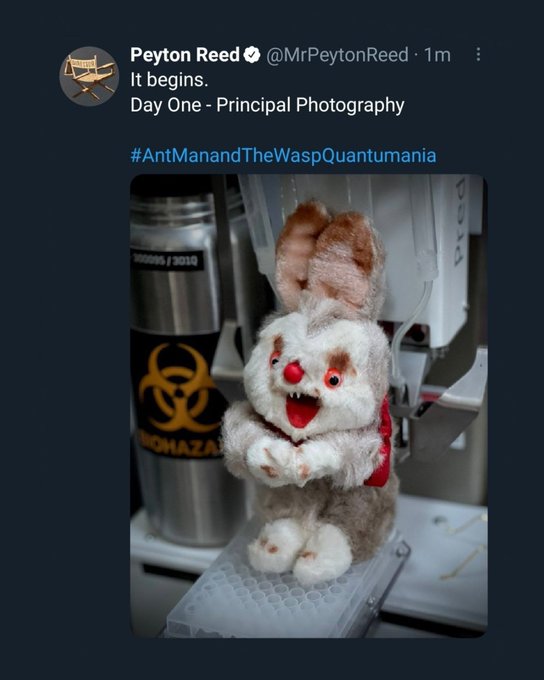Click the rabbit's white feet on the plate
The height and width of the screenshot is (680, 544).
pyautogui.click(x=299, y=551)
